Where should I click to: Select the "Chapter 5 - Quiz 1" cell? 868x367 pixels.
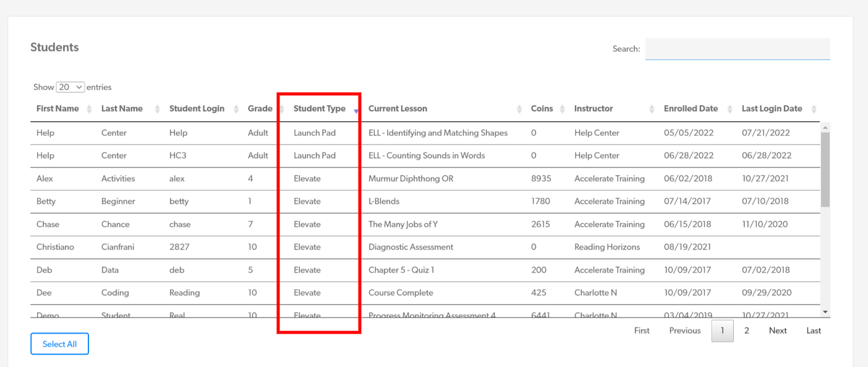point(401,270)
